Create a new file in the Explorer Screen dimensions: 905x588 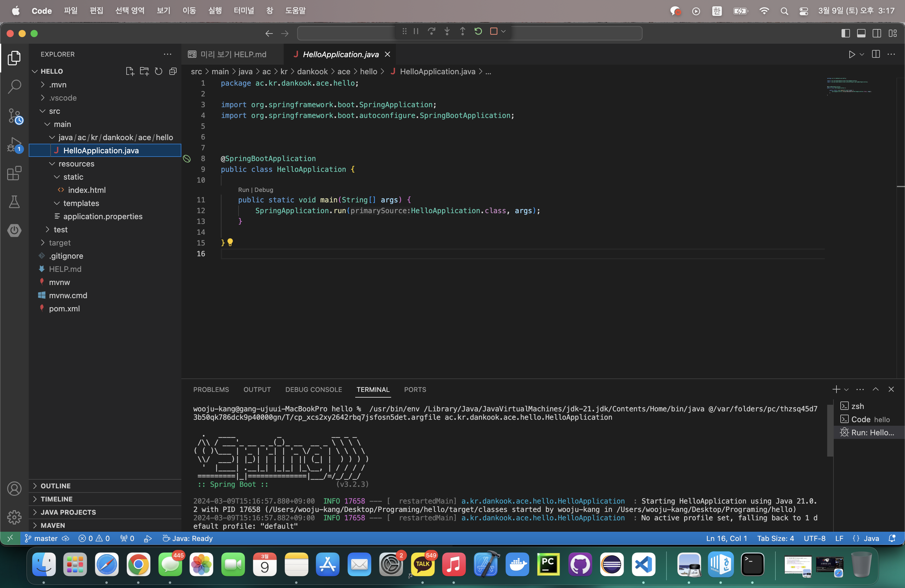[x=130, y=71]
